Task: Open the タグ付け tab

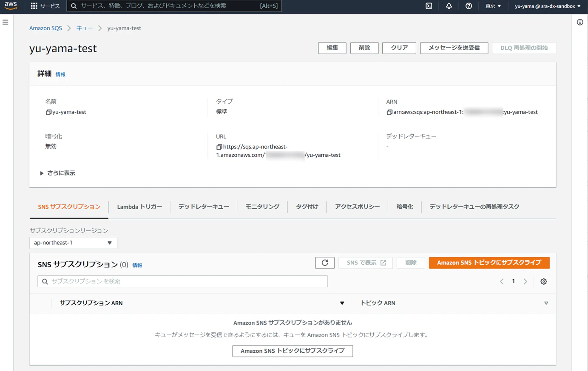Action: point(307,207)
